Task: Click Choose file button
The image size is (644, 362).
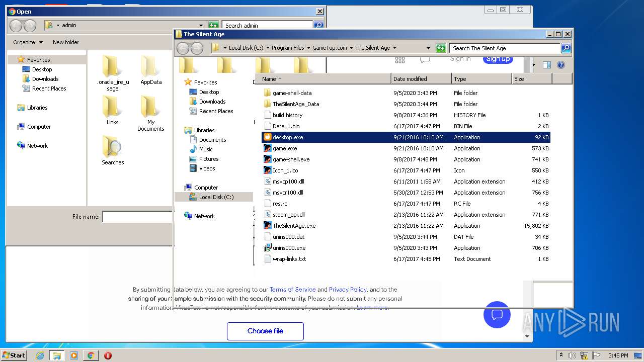Action: coord(265,331)
